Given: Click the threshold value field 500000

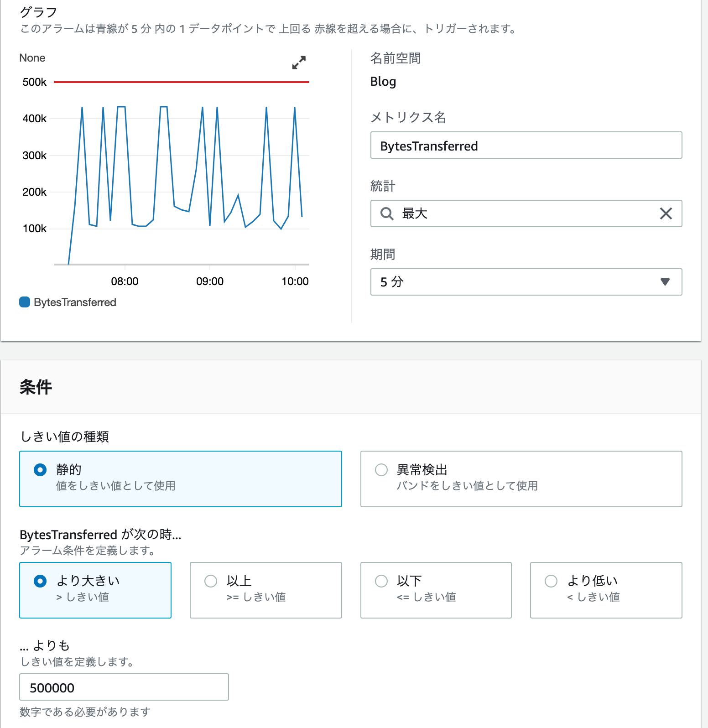Looking at the screenshot, I should tap(124, 687).
